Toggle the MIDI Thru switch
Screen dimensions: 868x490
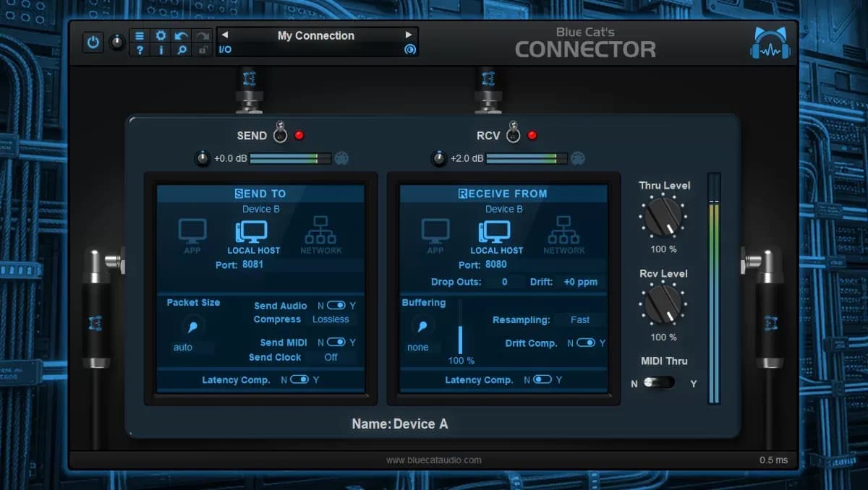click(x=659, y=383)
